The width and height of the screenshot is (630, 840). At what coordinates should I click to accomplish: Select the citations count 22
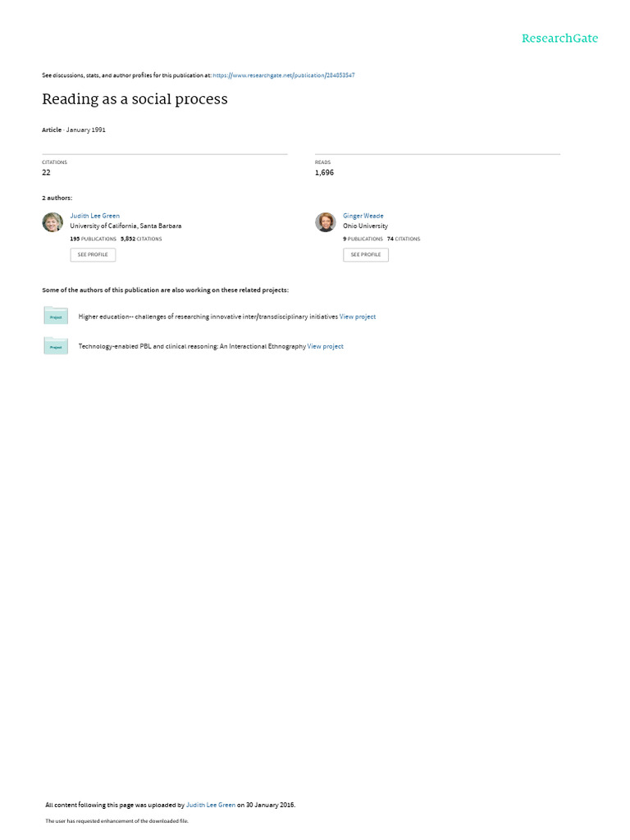pyautogui.click(x=46, y=172)
